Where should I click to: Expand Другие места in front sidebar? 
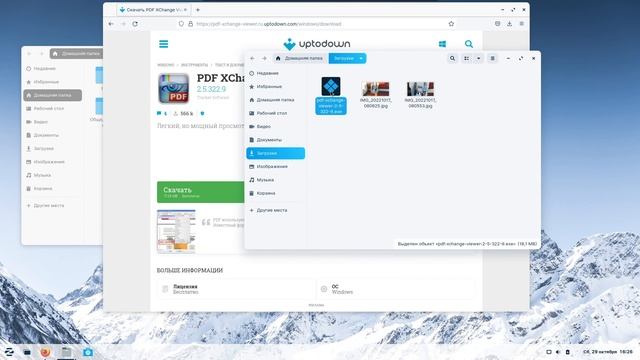click(x=276, y=210)
